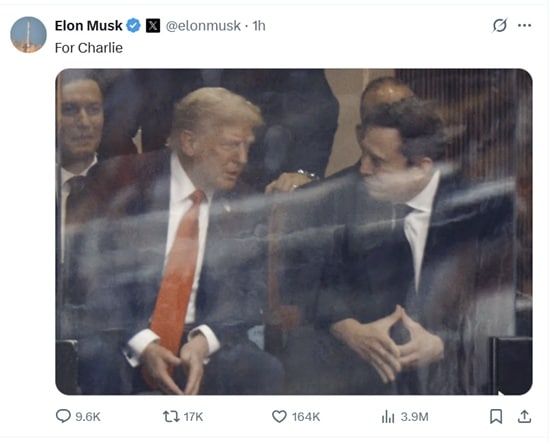Open the share upload icon

tap(525, 417)
